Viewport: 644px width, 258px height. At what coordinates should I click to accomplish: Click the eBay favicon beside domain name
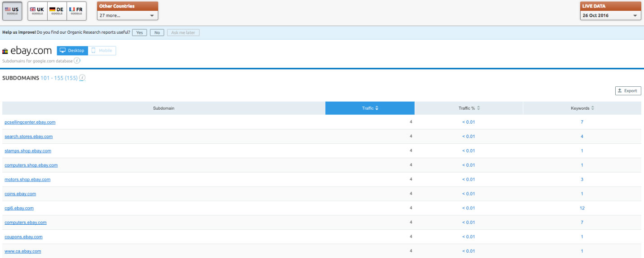(x=5, y=51)
